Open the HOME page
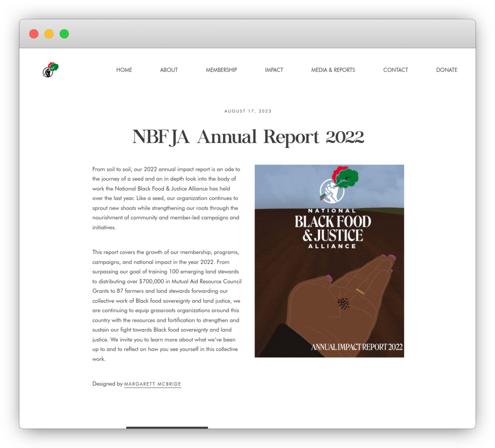Image resolution: width=495 pixels, height=448 pixels. coord(124,70)
